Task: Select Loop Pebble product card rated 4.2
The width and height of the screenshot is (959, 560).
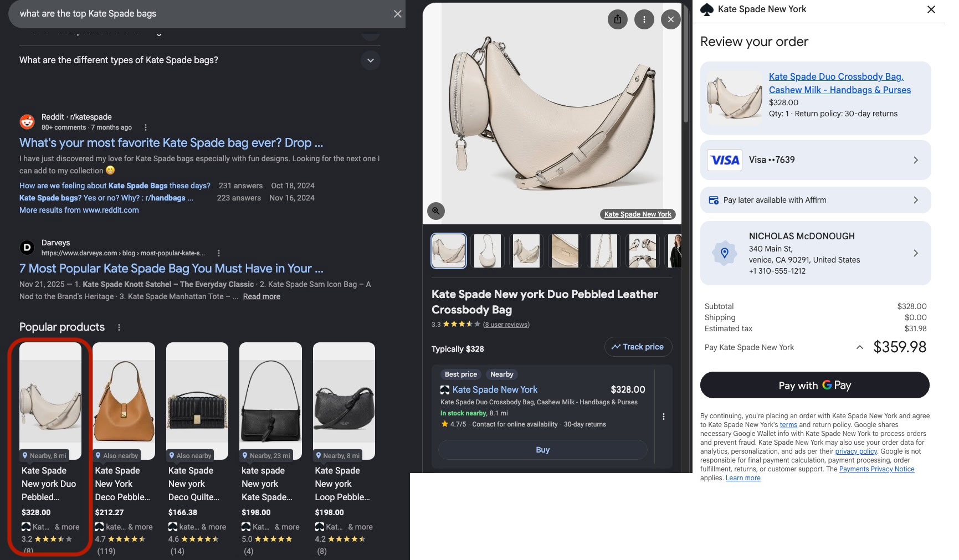Action: coord(344,448)
